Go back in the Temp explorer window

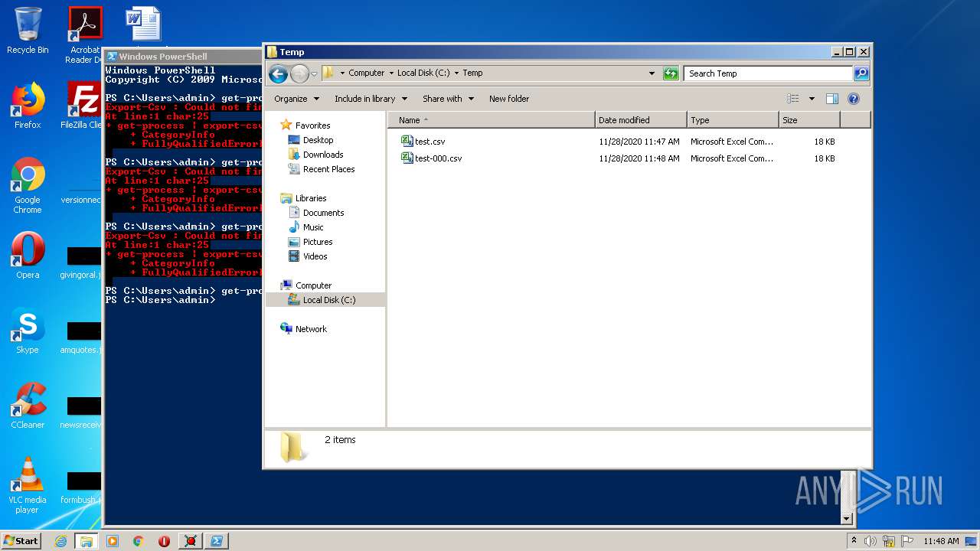pyautogui.click(x=278, y=73)
